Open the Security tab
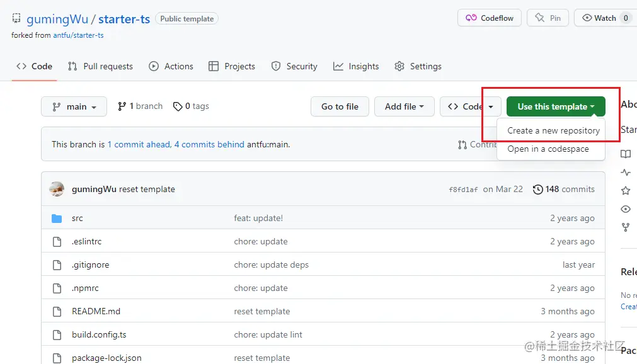This screenshot has width=637, height=364. click(x=294, y=66)
